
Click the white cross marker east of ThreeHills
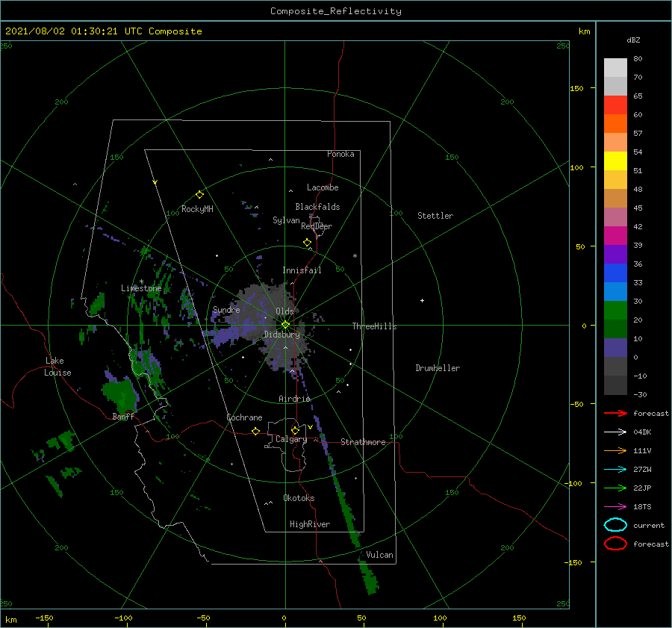(422, 300)
